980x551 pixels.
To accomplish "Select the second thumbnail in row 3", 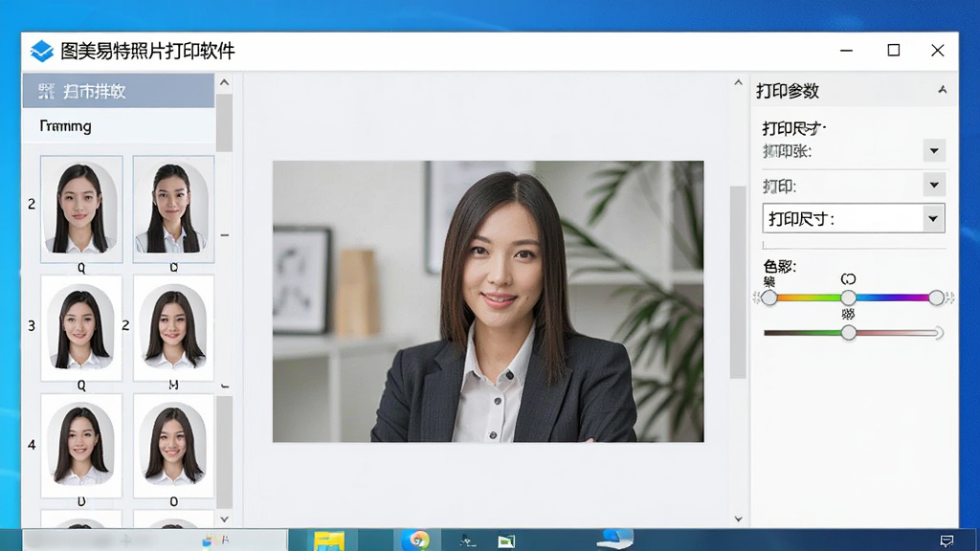I will [x=173, y=328].
